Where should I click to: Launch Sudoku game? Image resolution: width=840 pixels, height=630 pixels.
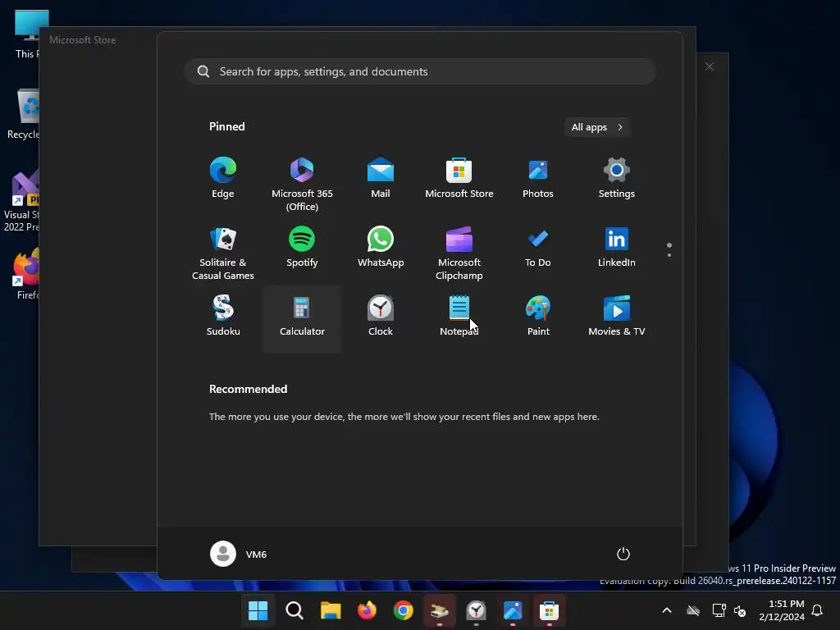pos(223,316)
